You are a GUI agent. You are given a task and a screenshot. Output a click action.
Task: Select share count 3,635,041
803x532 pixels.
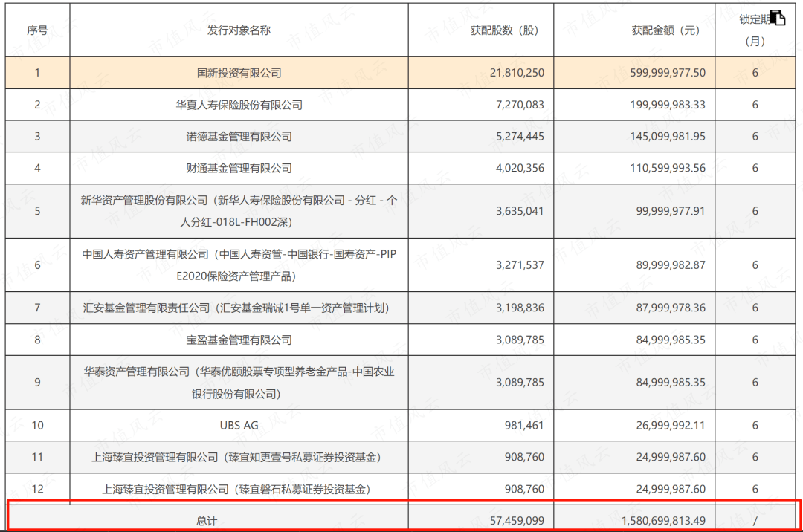pos(520,211)
